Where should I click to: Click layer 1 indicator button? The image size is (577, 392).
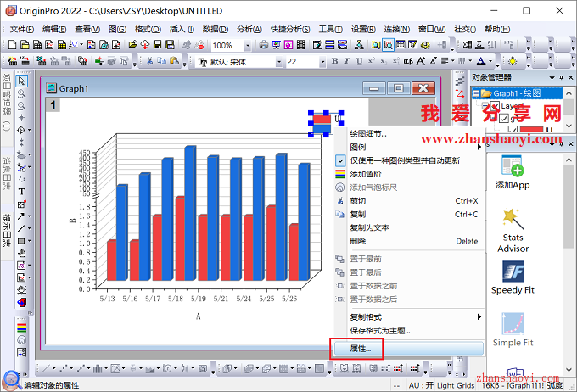[x=53, y=105]
